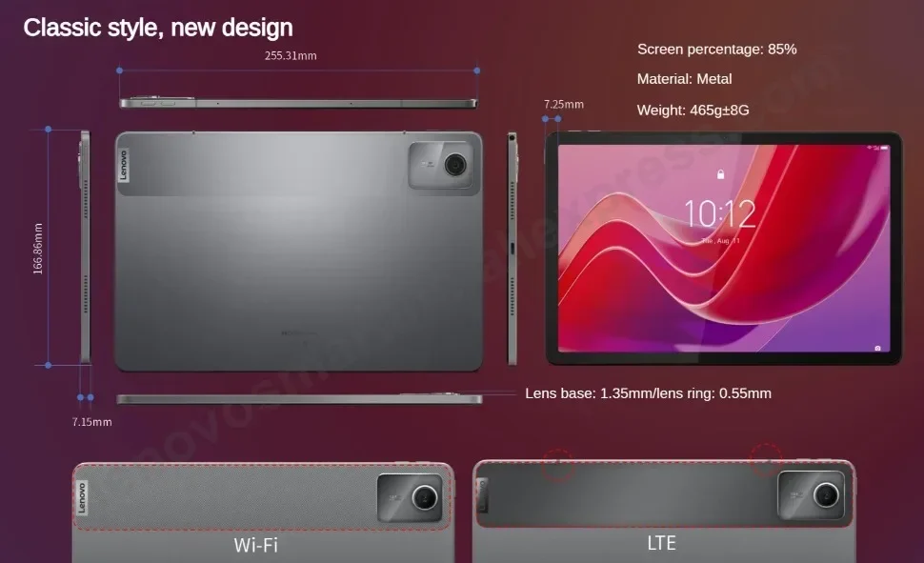924x563 pixels.
Task: Click the right red antenna circle on LTE model
Action: point(766,459)
